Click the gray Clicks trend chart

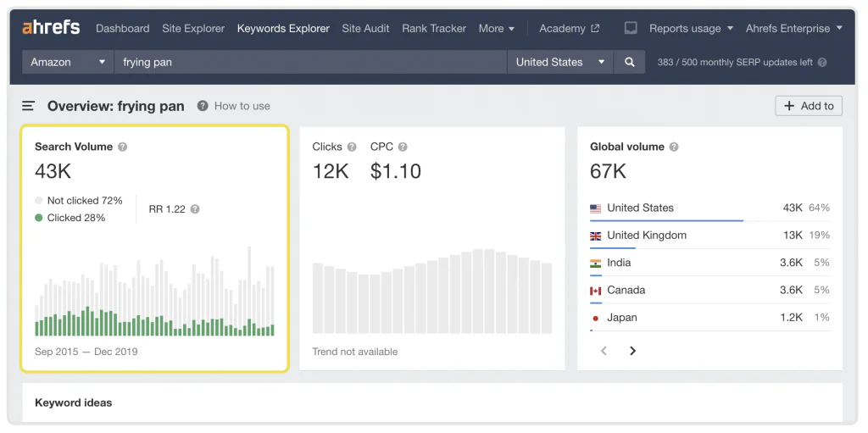click(431, 291)
